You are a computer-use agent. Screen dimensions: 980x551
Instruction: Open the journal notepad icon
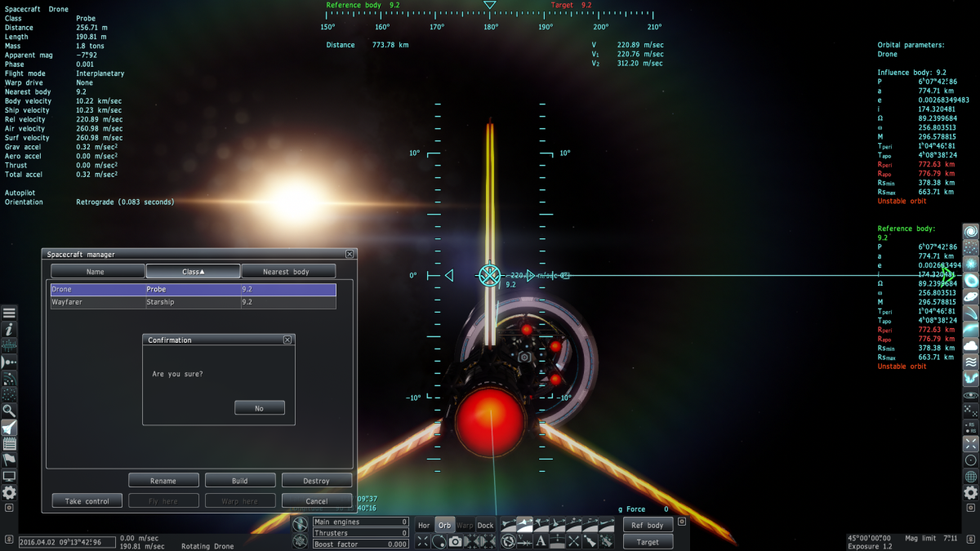point(9,443)
